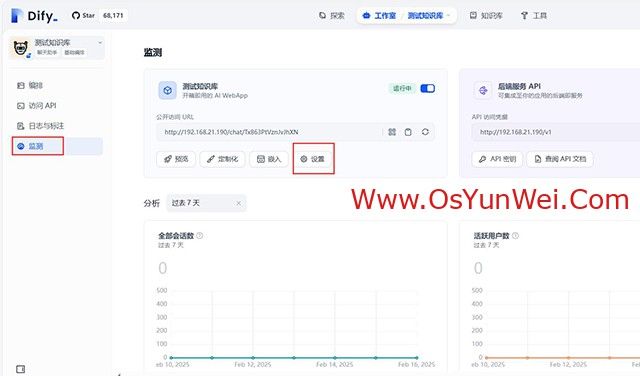Click the 后端服务 API icon

click(x=483, y=90)
